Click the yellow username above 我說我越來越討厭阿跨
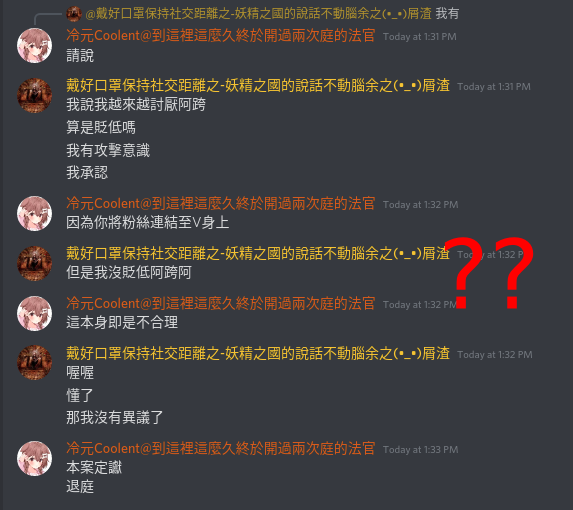This screenshot has width=573, height=510. (x=258, y=86)
